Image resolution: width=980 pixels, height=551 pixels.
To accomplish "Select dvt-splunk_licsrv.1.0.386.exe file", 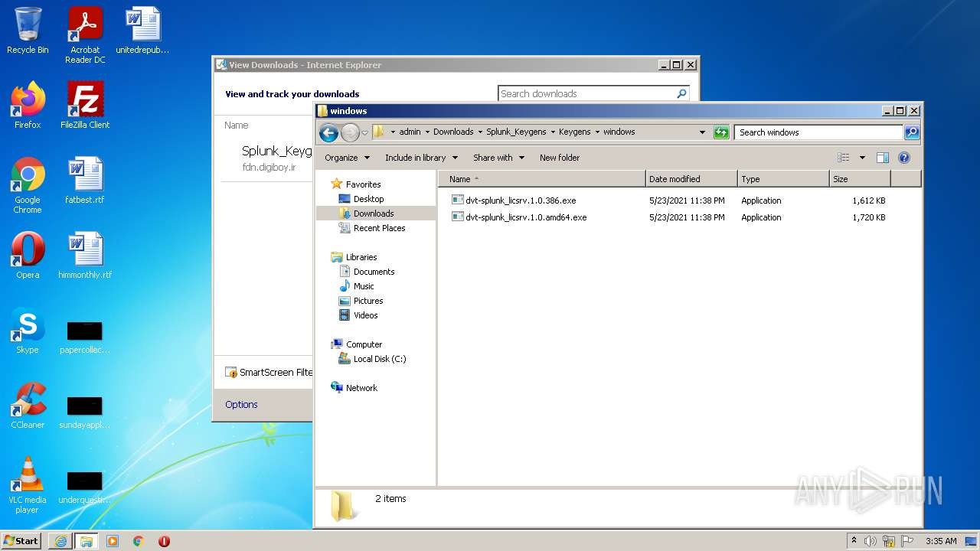I will (521, 201).
